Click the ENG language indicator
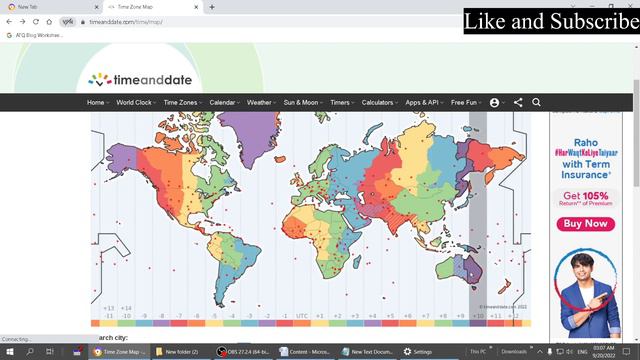Image resolution: width=640 pixels, height=360 pixels. 582,351
